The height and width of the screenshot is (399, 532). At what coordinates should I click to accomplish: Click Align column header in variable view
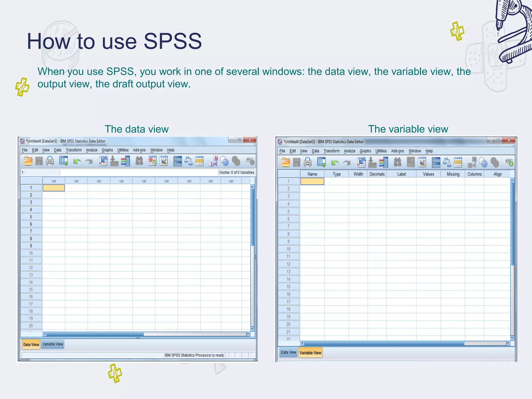[x=497, y=174]
